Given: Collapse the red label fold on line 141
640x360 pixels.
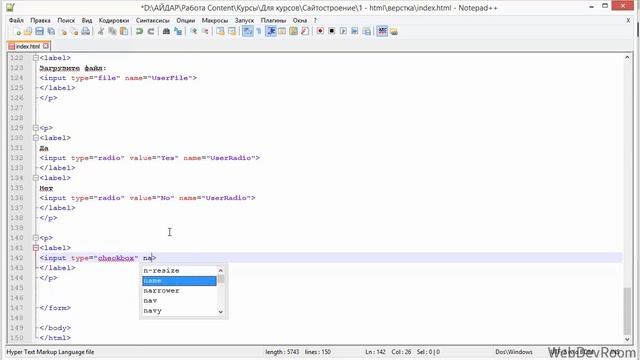Looking at the screenshot, I should (36, 248).
